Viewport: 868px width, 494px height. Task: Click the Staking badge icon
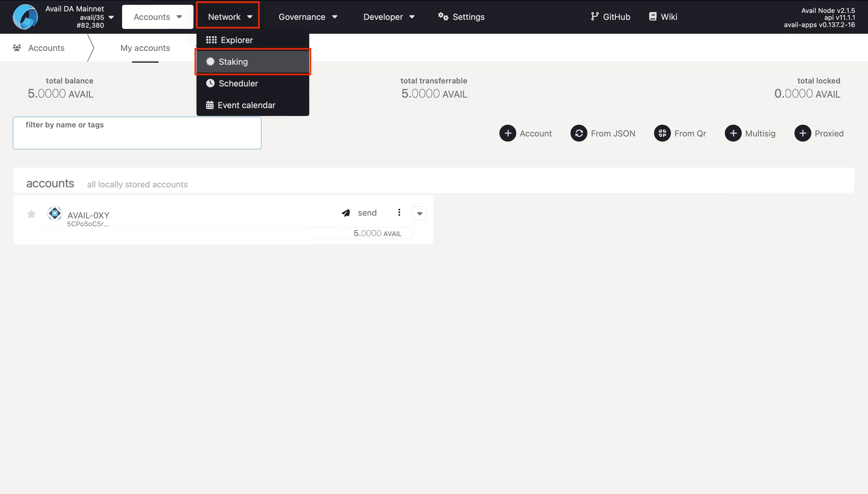pyautogui.click(x=210, y=61)
